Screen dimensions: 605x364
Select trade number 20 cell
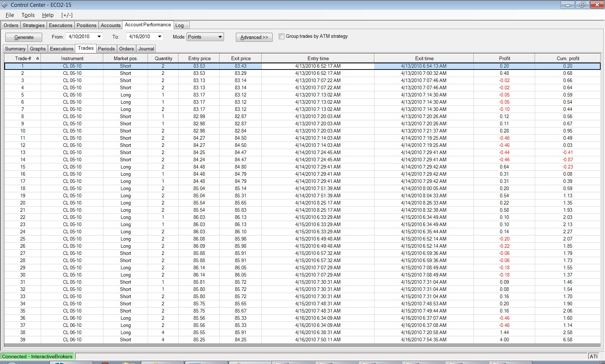click(x=22, y=203)
